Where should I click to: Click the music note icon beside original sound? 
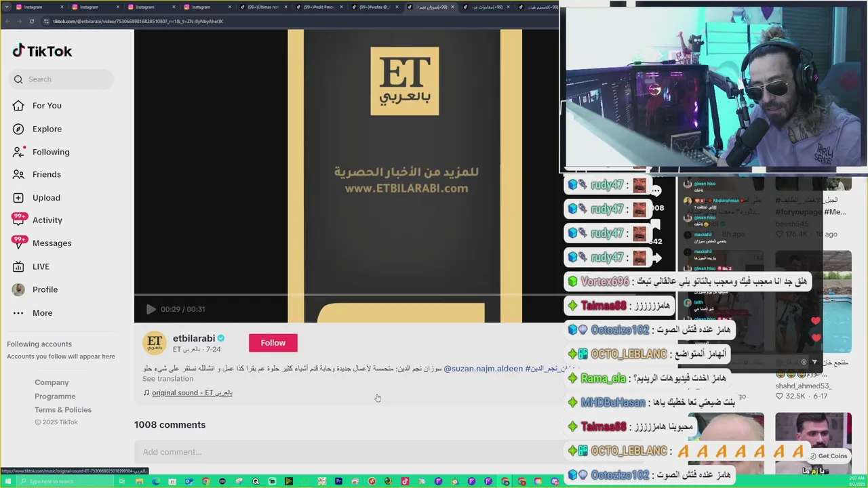[x=146, y=393]
